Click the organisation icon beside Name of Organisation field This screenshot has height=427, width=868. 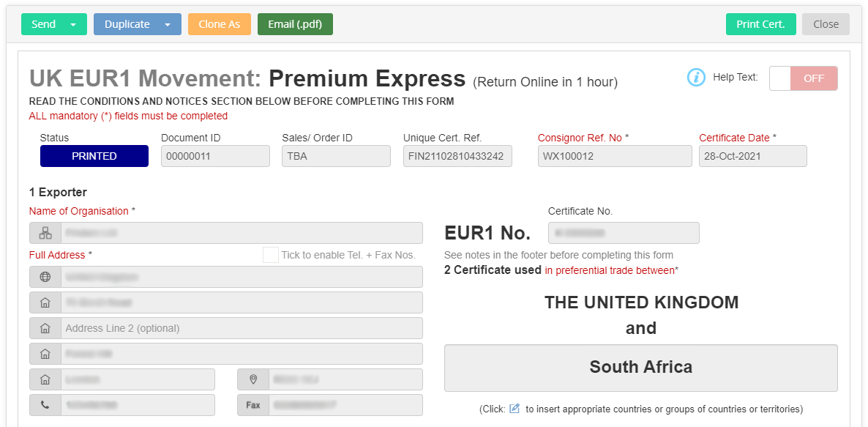tap(45, 233)
